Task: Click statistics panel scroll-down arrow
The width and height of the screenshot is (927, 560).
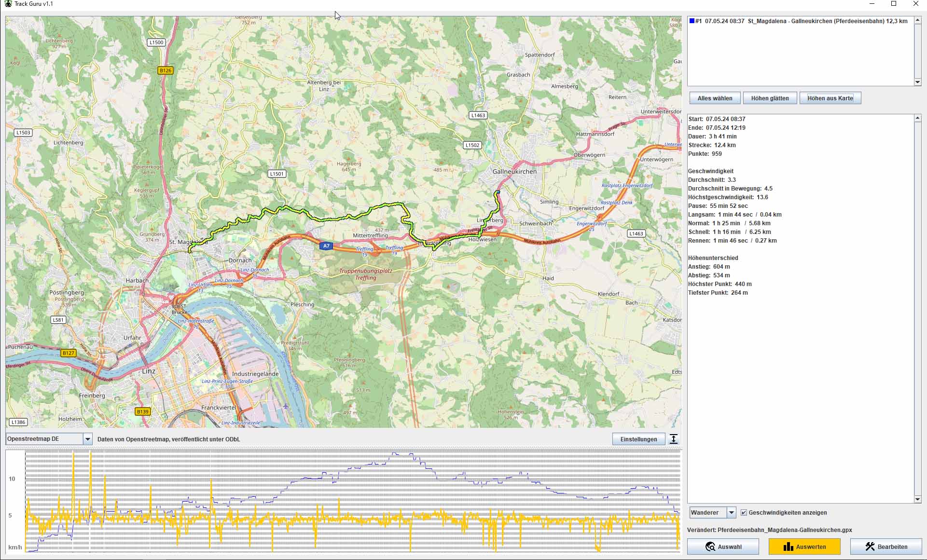Action: click(x=918, y=499)
